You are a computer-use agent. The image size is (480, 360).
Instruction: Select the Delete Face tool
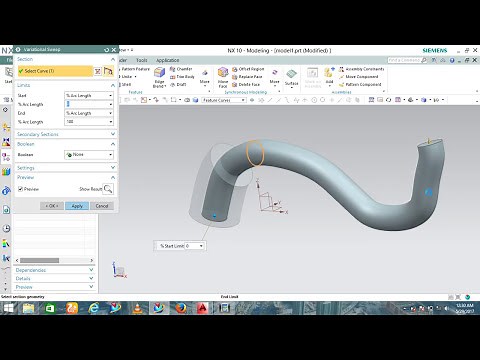coord(246,85)
